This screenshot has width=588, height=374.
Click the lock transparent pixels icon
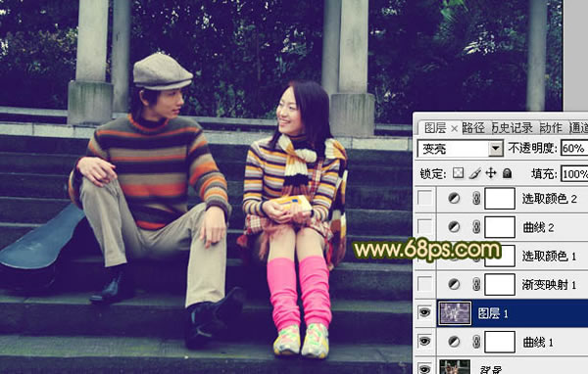point(458,173)
